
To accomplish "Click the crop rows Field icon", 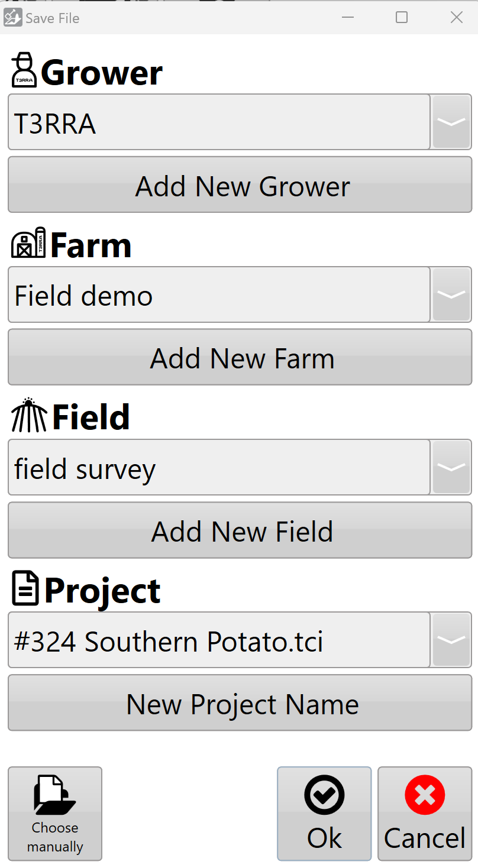I will click(29, 415).
